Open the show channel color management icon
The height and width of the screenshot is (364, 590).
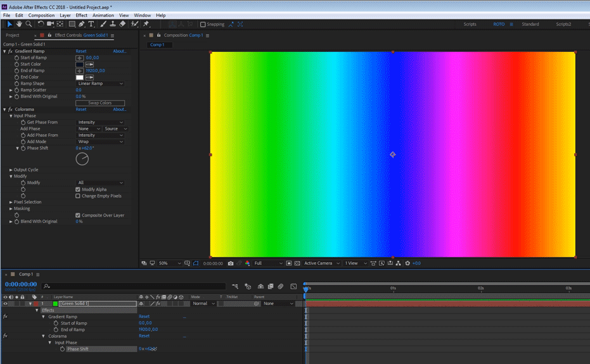[247, 263]
